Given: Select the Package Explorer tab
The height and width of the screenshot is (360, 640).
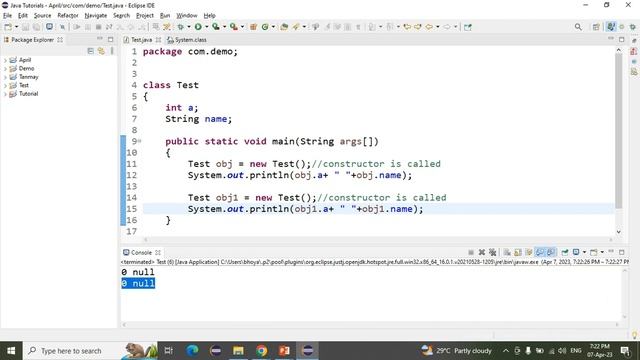Looking at the screenshot, I should tap(33, 40).
